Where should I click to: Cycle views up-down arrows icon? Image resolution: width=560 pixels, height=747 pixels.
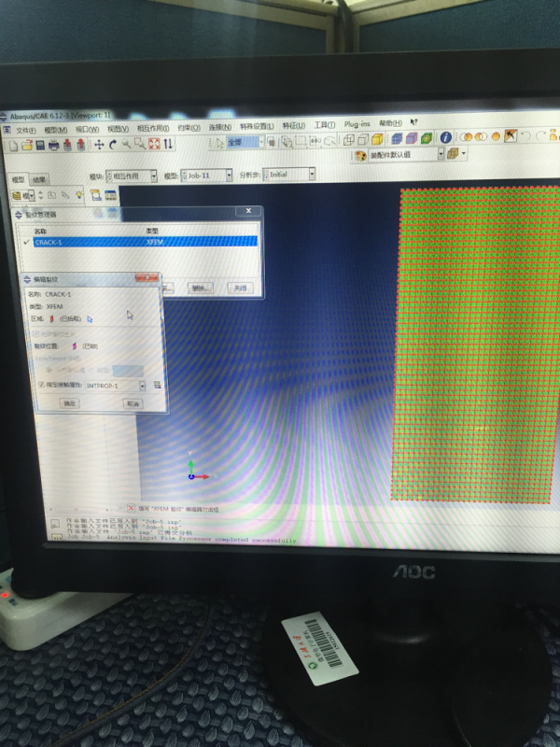pos(168,144)
